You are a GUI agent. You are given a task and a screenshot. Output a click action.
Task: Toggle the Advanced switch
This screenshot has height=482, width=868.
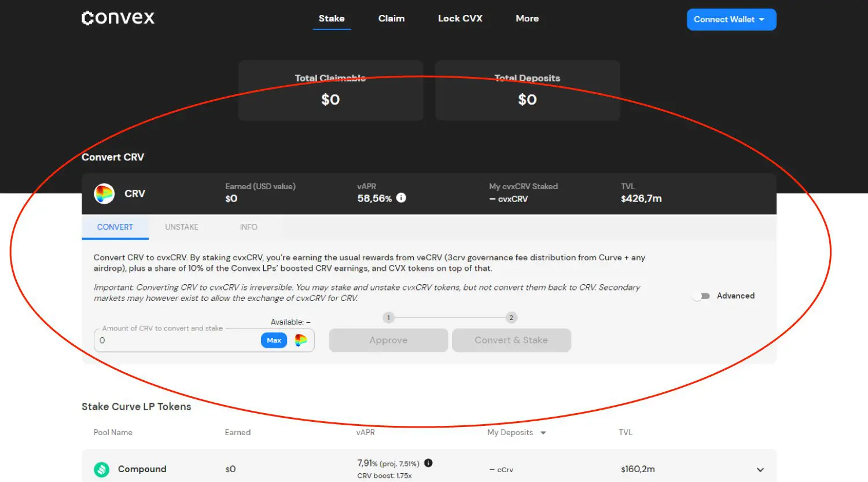point(702,296)
